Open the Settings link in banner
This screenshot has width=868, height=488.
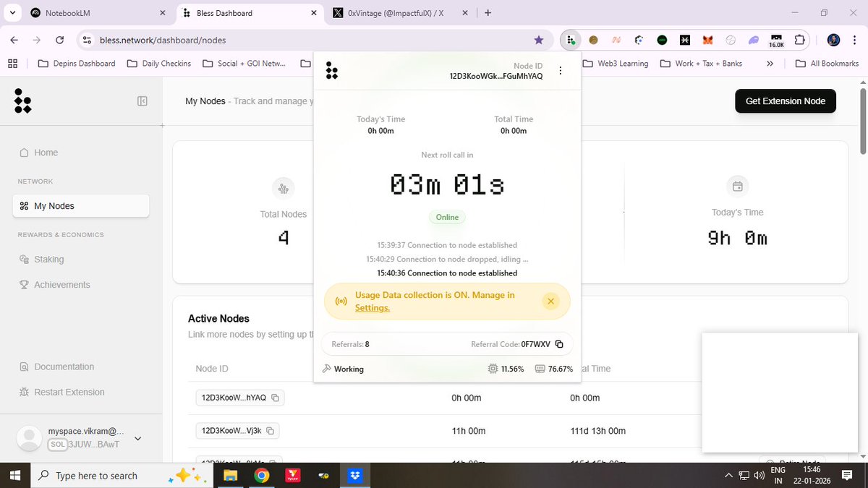coord(373,307)
